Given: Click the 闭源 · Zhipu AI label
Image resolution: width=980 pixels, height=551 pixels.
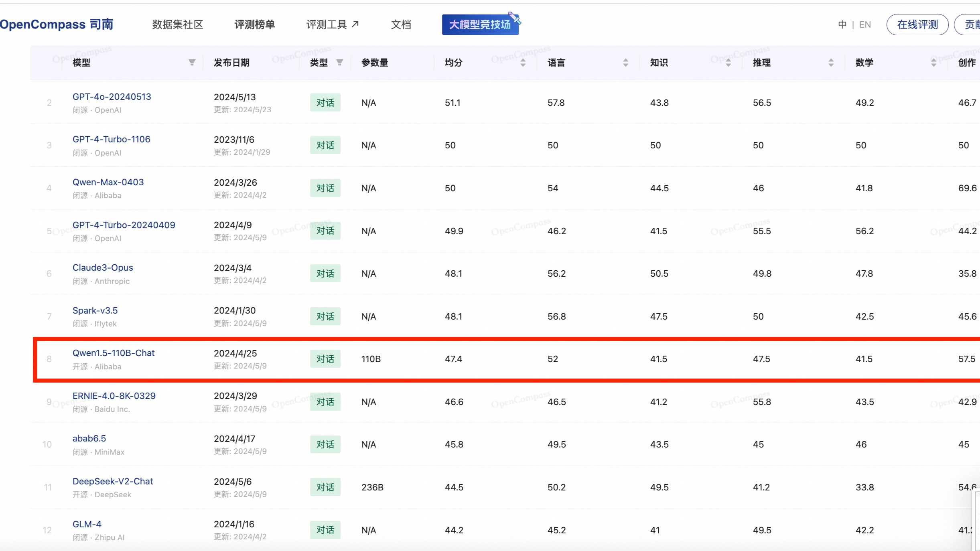Looking at the screenshot, I should coord(99,537).
